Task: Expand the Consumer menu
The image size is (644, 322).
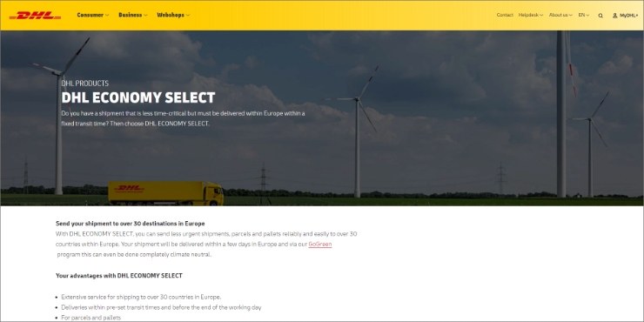Action: [93, 15]
